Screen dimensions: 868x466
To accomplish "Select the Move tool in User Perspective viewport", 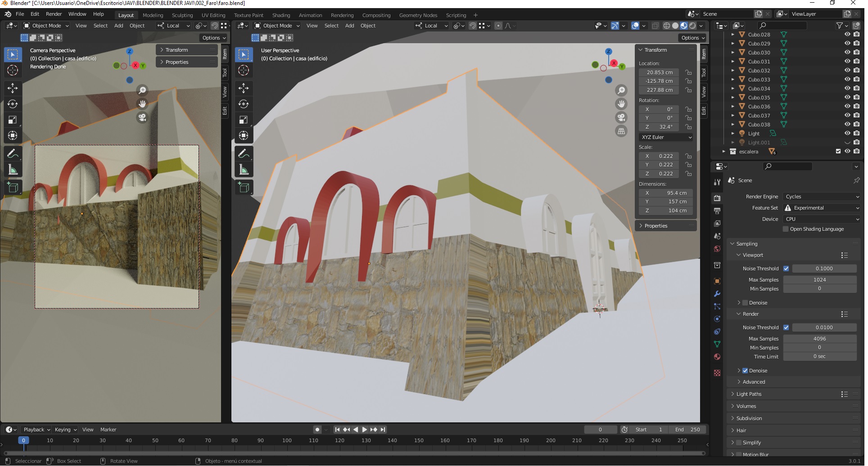I will tap(244, 88).
